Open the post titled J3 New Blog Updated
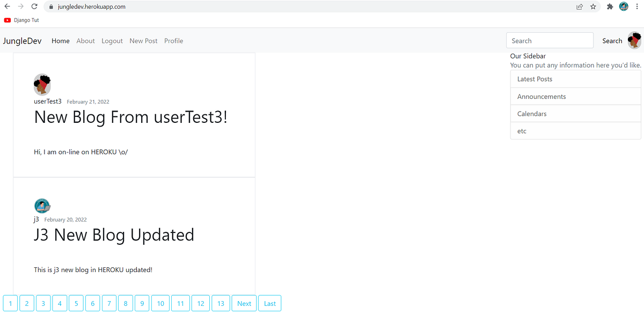This screenshot has width=644, height=322. pyautogui.click(x=114, y=235)
